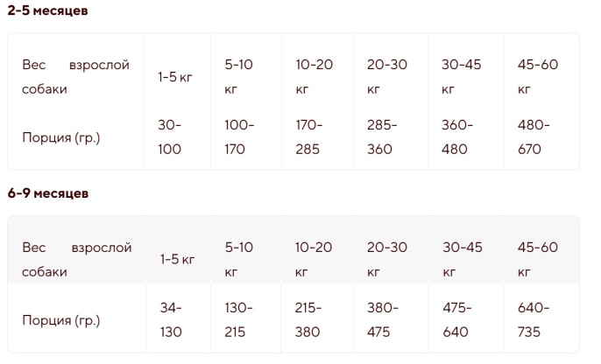Screen dimensions: 601x364
Task: Click the 130-215 portion value
Action: coord(239,319)
